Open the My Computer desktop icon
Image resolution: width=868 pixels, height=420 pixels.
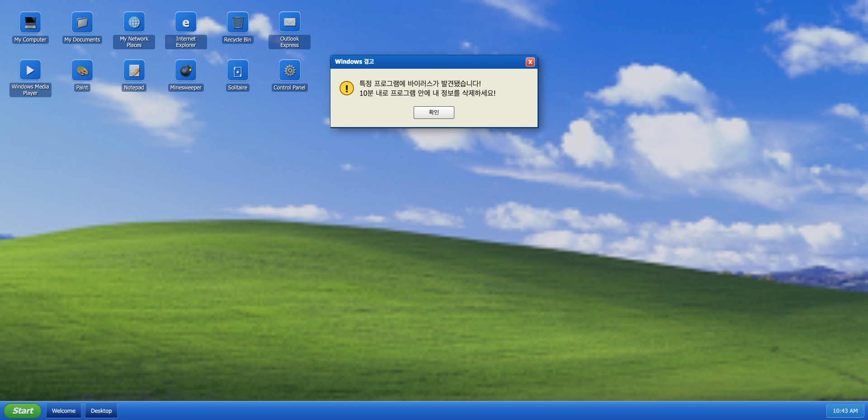(x=30, y=23)
